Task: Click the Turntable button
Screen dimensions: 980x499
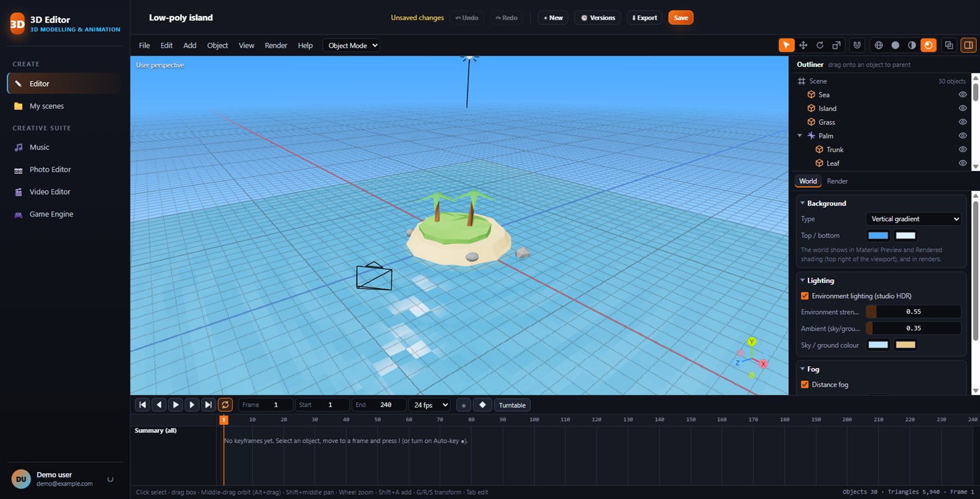Action: coord(512,405)
